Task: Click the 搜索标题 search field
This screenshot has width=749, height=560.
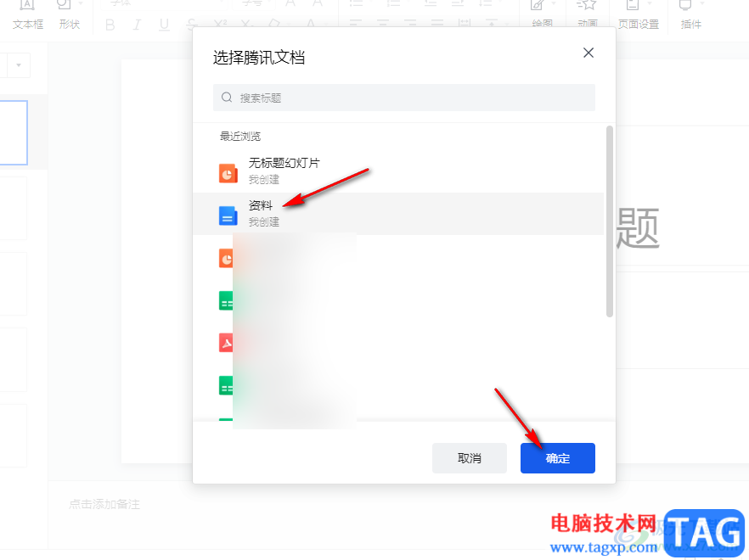Action: (x=403, y=98)
